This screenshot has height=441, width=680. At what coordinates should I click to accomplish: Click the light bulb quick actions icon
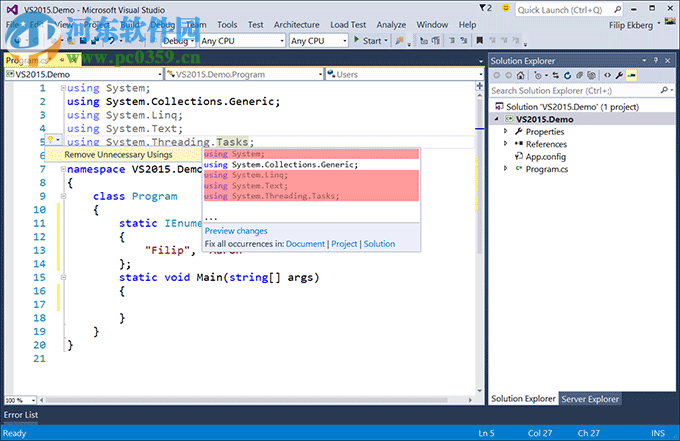coord(50,140)
